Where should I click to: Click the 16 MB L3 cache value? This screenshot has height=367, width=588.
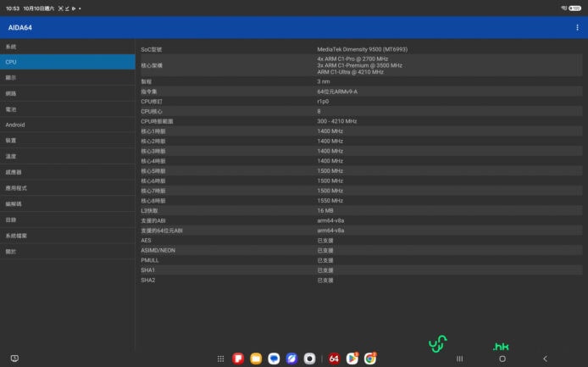[x=325, y=210]
